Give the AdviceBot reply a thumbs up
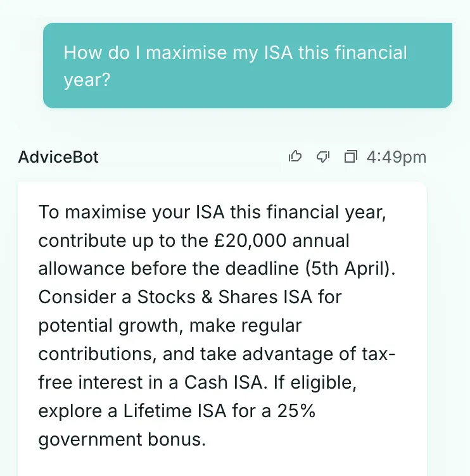Image resolution: width=470 pixels, height=476 pixels. coord(295,156)
